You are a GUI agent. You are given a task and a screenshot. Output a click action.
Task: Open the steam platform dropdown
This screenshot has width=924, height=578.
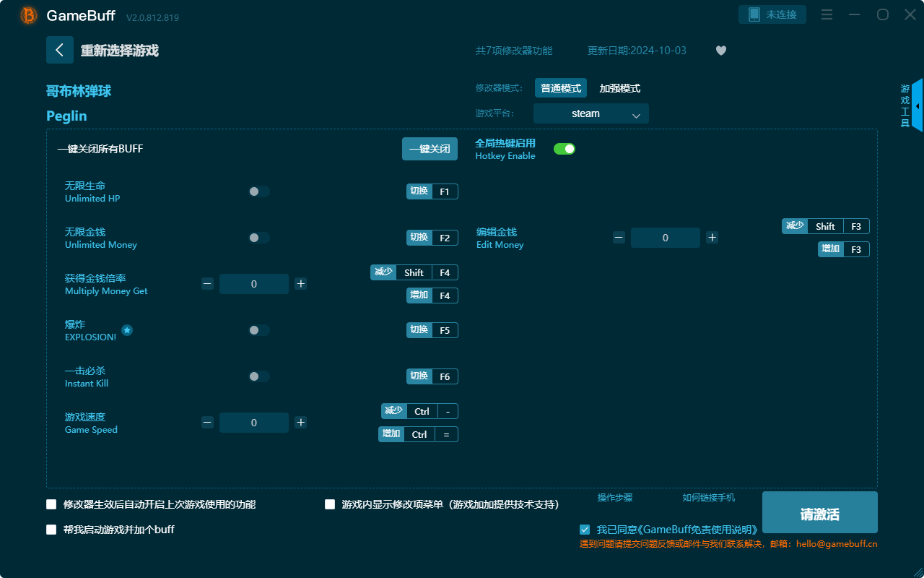coord(590,113)
